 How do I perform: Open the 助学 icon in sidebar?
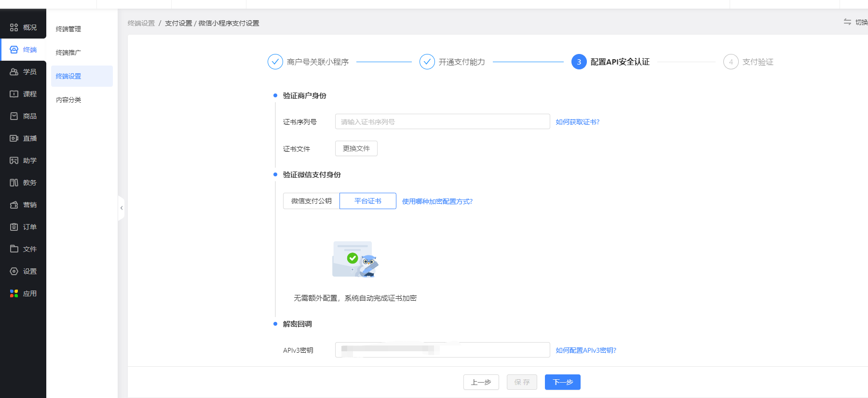pos(14,160)
